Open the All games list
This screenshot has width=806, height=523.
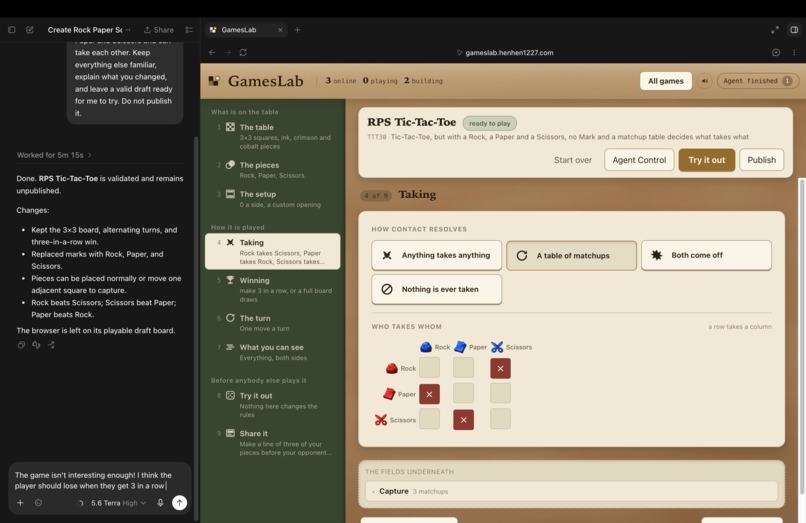pyautogui.click(x=666, y=81)
